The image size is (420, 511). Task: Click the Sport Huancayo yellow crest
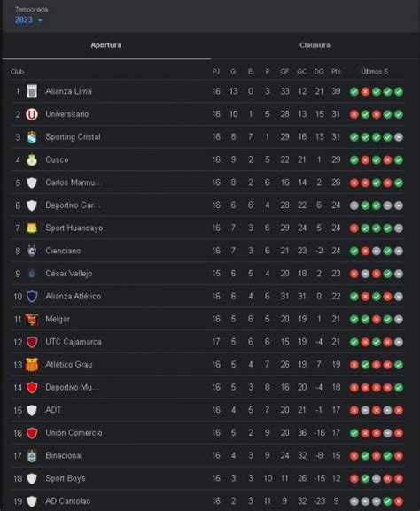32,228
